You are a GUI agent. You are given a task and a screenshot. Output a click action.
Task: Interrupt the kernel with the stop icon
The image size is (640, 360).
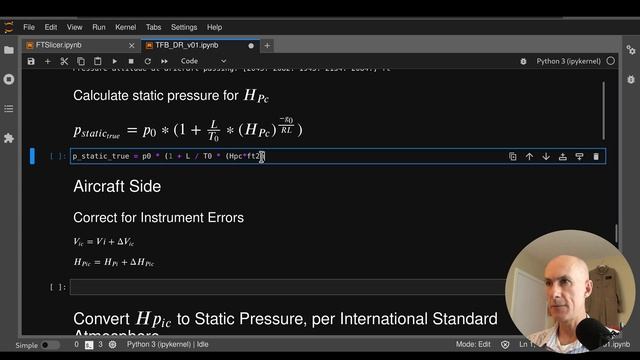[x=131, y=61]
